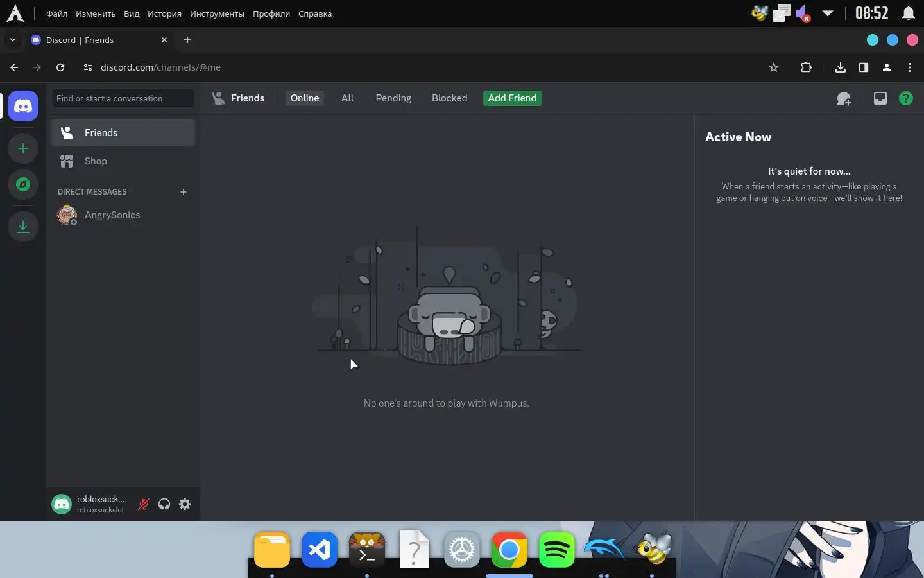Open Chrome from dock
Viewport: 924px width, 578px height.
pos(509,550)
